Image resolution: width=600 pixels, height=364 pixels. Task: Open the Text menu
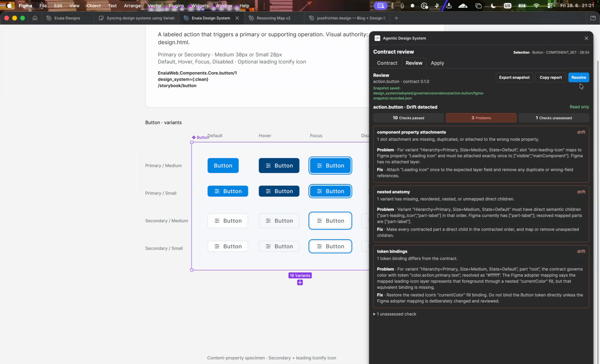pyautogui.click(x=112, y=5)
